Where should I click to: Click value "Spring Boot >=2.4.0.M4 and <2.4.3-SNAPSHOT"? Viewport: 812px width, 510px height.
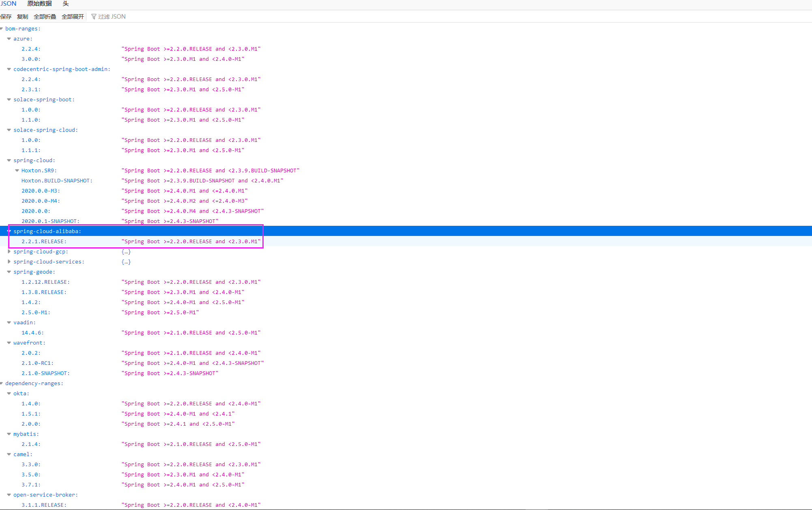click(193, 211)
